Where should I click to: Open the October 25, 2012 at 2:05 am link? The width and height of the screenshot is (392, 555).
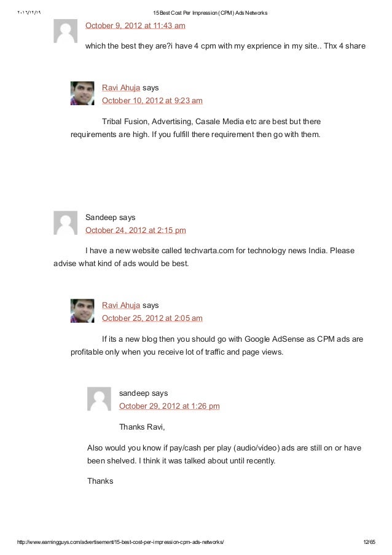(x=152, y=318)
